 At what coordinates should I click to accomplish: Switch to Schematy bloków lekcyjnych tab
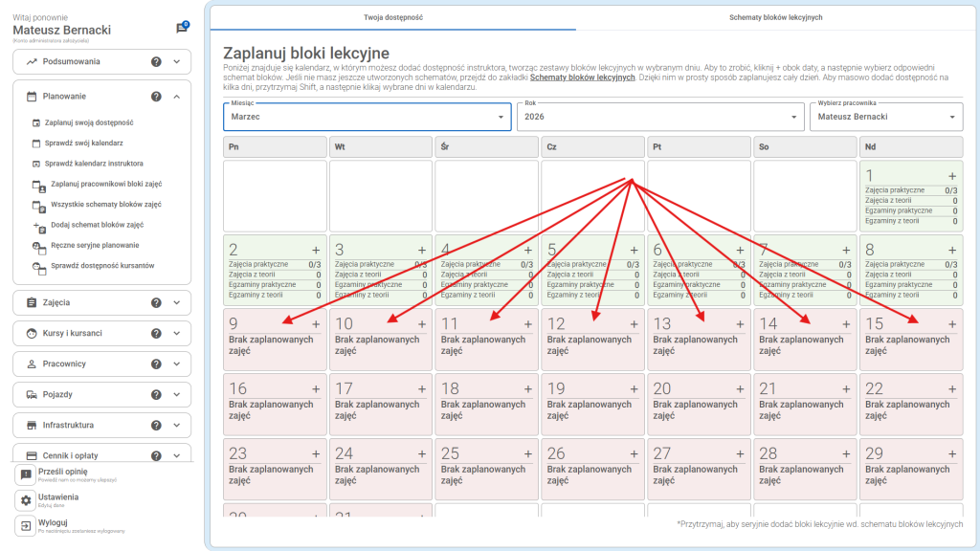[x=775, y=17]
